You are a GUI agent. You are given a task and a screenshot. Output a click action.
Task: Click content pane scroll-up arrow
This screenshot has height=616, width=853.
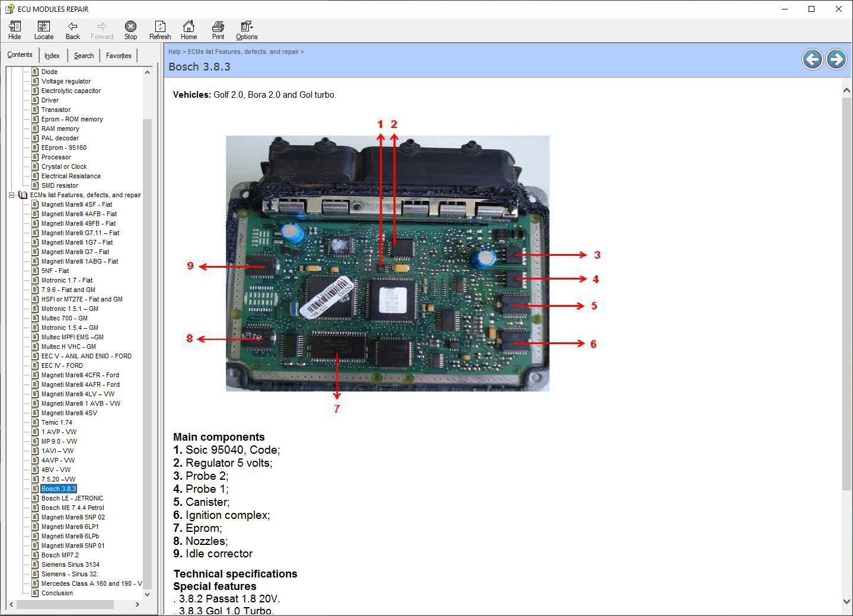click(x=846, y=90)
